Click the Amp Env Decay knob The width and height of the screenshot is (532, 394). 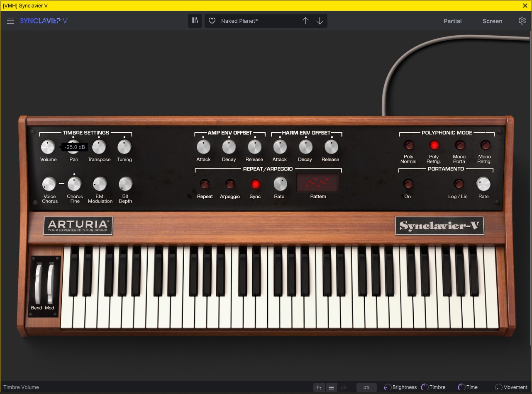tap(229, 147)
